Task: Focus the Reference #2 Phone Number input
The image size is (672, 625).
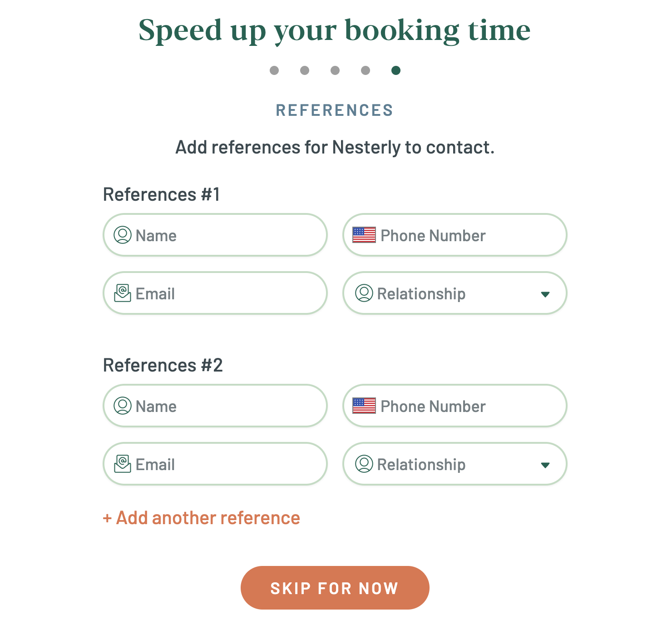Action: (455, 406)
